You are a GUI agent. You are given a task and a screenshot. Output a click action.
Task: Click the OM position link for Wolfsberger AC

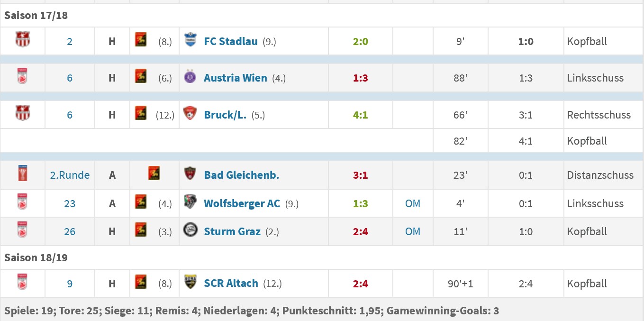click(413, 203)
